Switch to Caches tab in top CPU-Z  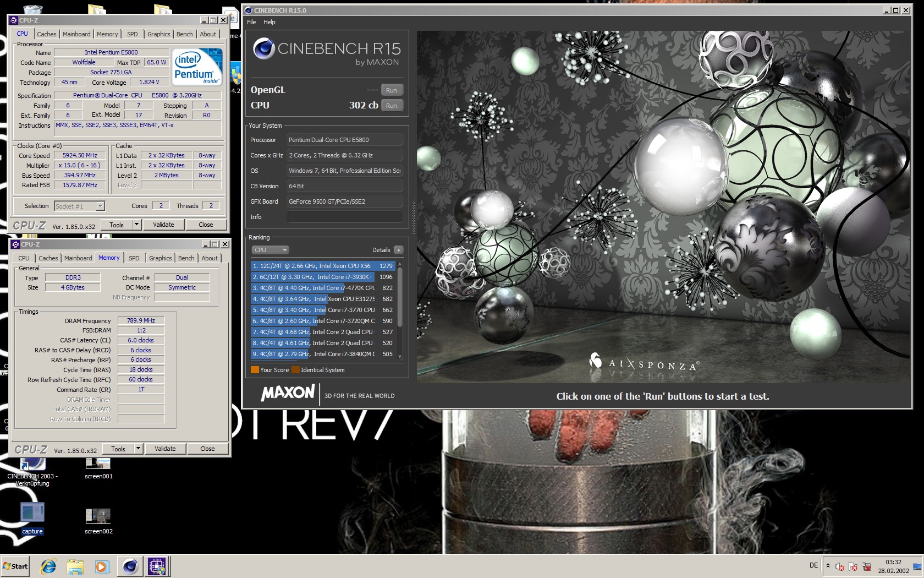(x=47, y=34)
